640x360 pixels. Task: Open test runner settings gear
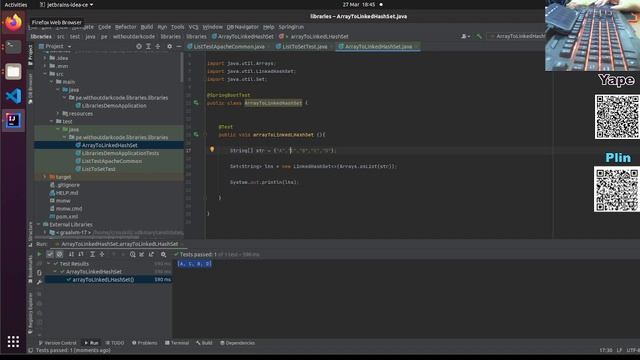coord(163,254)
